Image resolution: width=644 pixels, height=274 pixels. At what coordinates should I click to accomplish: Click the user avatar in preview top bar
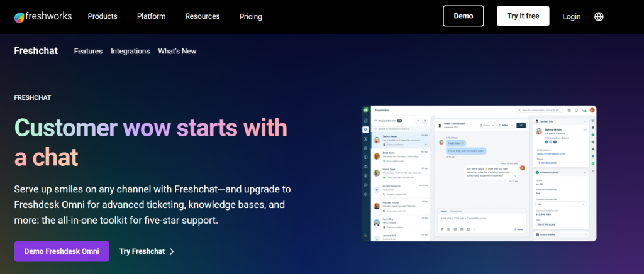592,111
